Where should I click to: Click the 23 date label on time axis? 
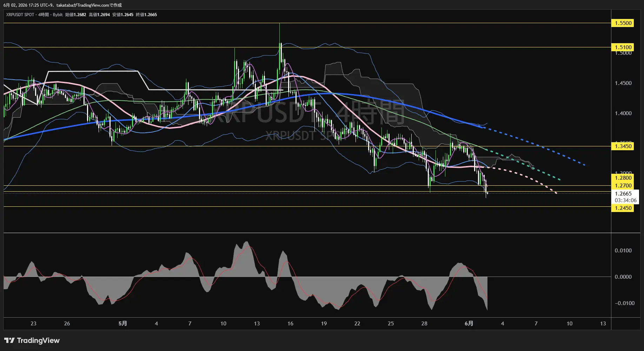click(33, 324)
